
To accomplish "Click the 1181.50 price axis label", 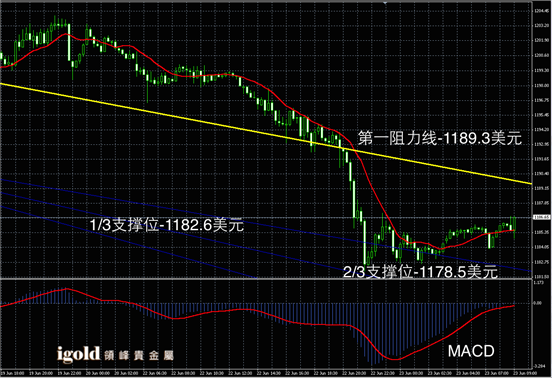I will (x=541, y=277).
